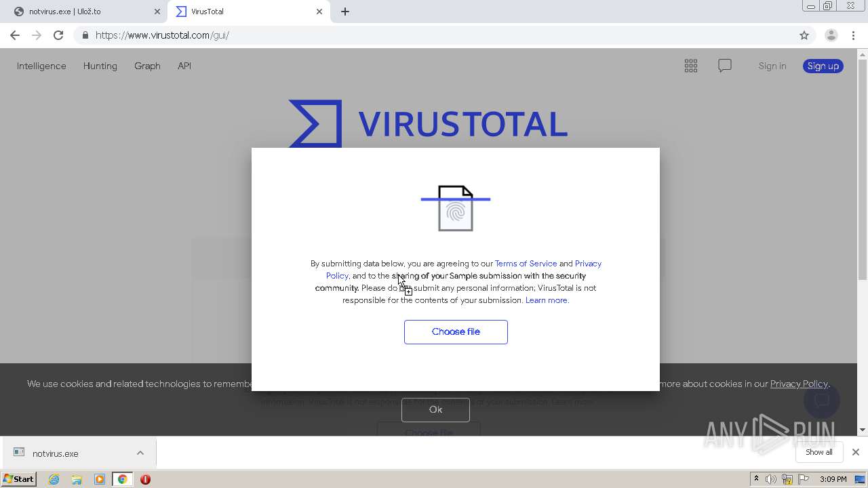This screenshot has height=488, width=868.
Task: Open Graph menu item
Action: coord(147,66)
